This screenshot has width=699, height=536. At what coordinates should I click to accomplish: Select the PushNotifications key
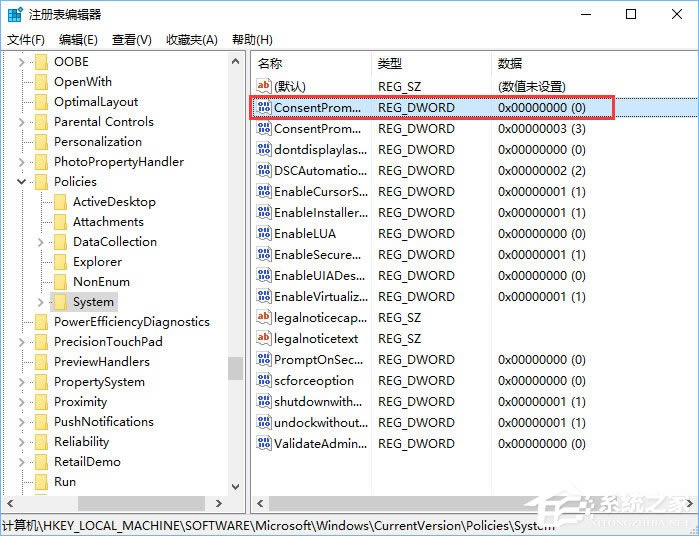[x=104, y=422]
